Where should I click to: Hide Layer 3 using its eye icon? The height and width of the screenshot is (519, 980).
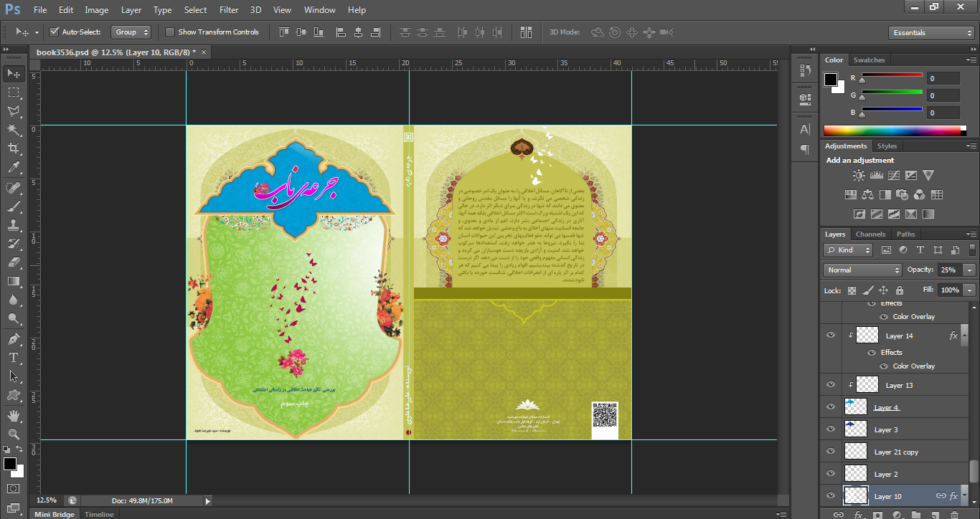coord(831,429)
